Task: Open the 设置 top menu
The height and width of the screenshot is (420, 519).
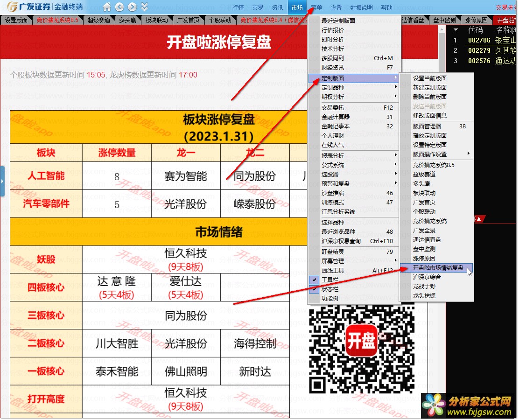Action: (x=337, y=7)
